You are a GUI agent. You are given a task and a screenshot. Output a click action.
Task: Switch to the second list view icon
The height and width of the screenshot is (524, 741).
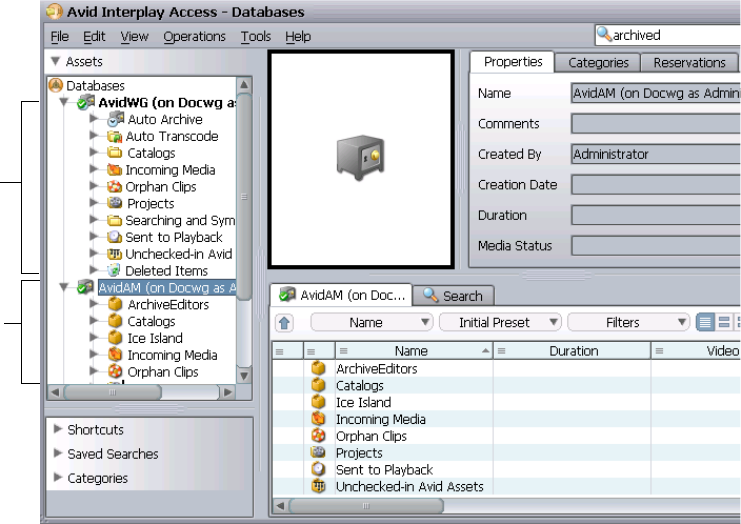click(724, 322)
